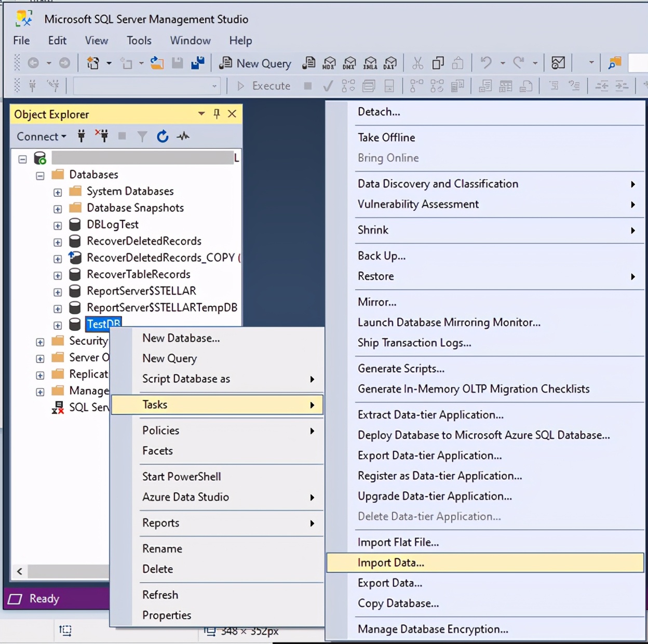Expand the DBLogTest database node

coord(58,225)
